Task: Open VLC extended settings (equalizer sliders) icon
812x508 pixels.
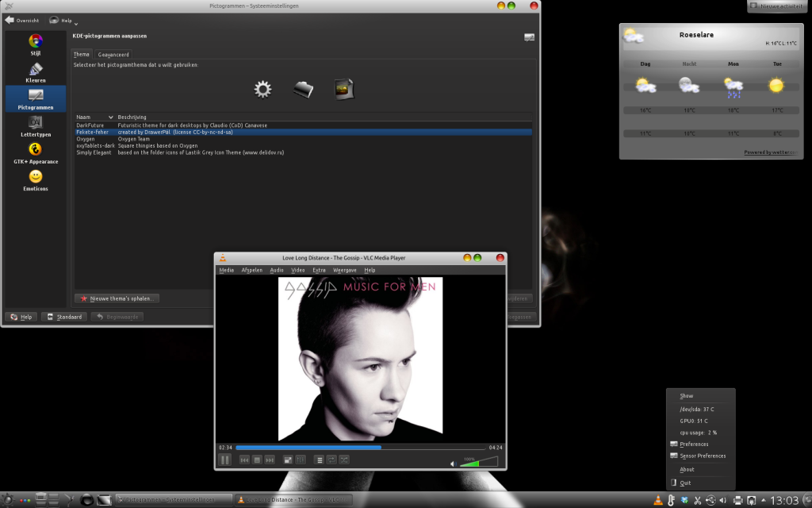Action: tap(301, 460)
